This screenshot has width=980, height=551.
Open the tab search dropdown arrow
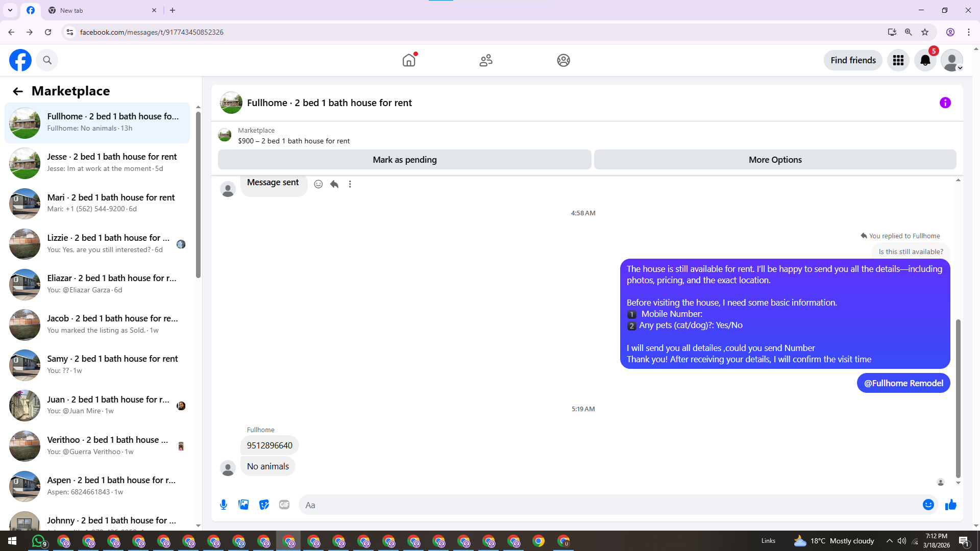click(x=10, y=10)
